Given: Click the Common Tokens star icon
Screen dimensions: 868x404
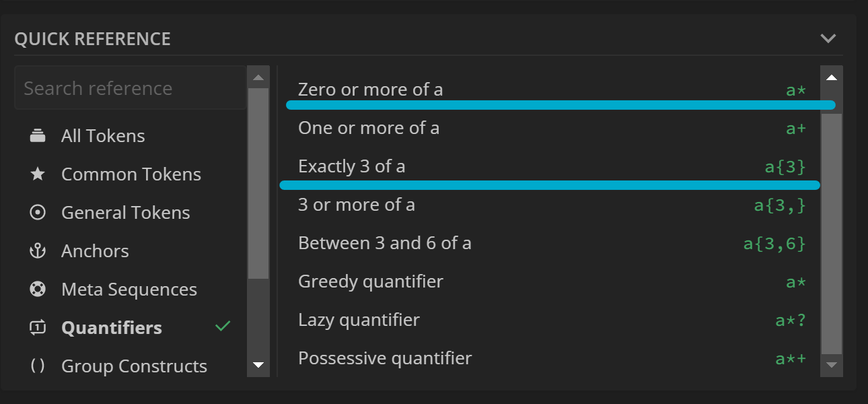Looking at the screenshot, I should pos(38,174).
